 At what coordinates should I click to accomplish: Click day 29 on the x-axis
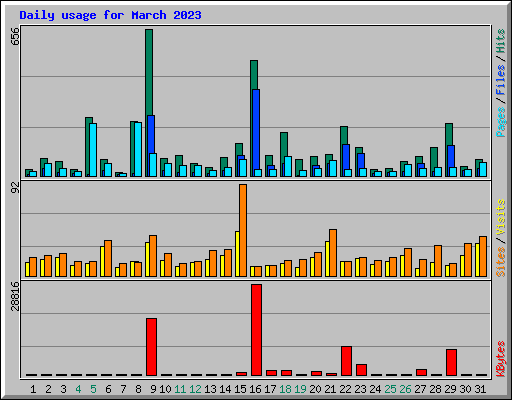tap(450, 389)
